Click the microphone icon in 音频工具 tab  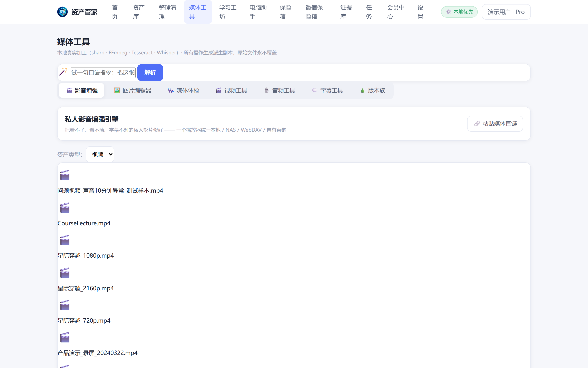click(267, 91)
